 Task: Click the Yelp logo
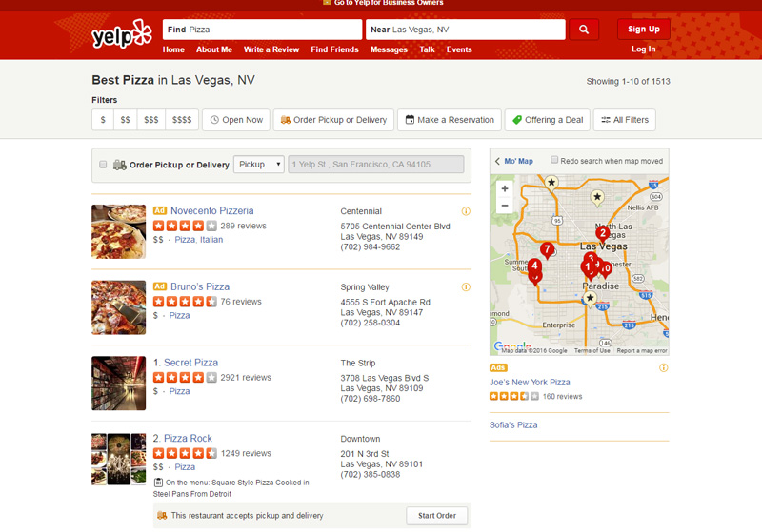point(122,34)
